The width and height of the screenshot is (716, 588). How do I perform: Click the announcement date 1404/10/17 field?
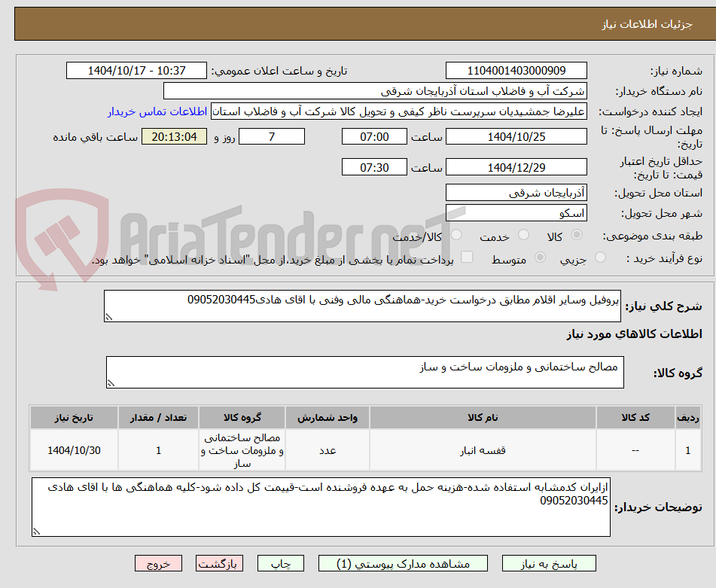136,71
